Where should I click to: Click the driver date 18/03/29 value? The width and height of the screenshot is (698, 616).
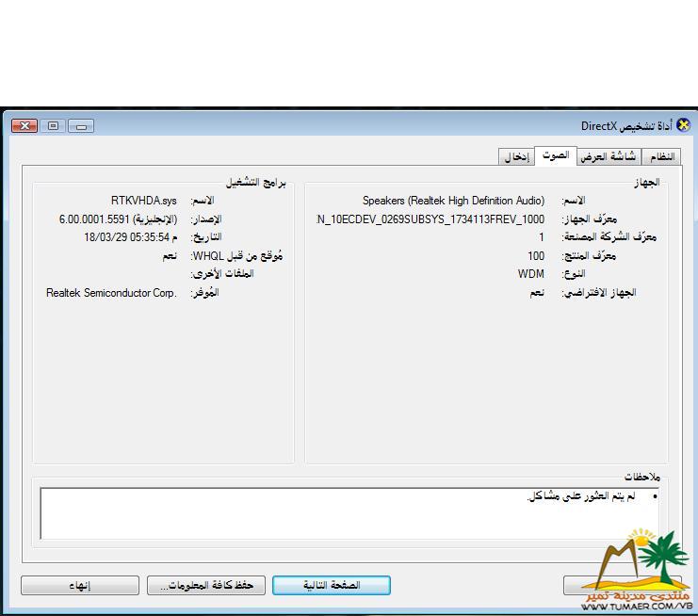(x=126, y=237)
